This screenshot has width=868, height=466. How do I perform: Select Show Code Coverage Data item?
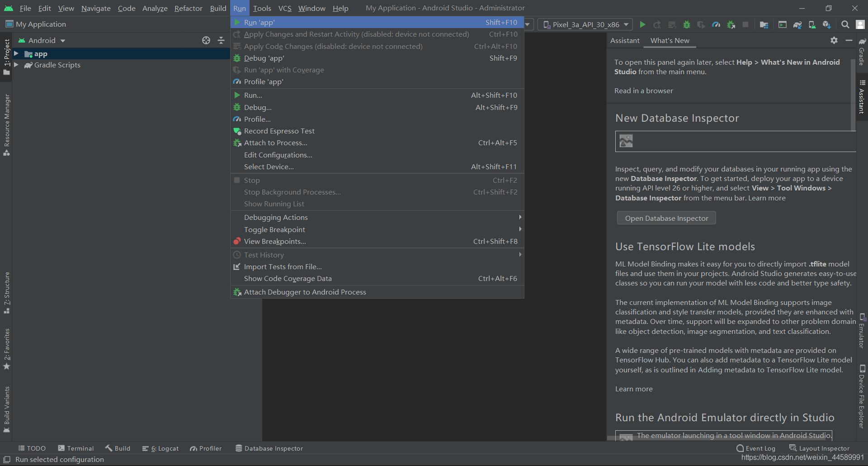pyautogui.click(x=377, y=278)
